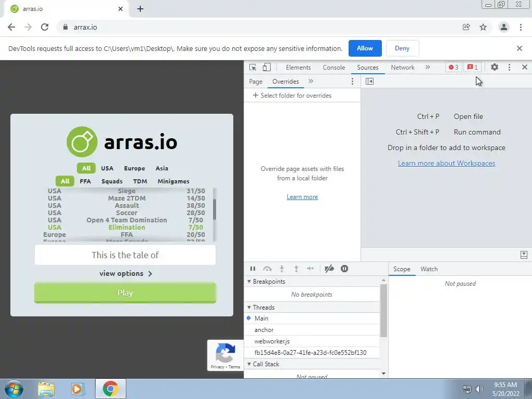Open the Scope debugger tab
The width and height of the screenshot is (532, 399).
tap(402, 269)
